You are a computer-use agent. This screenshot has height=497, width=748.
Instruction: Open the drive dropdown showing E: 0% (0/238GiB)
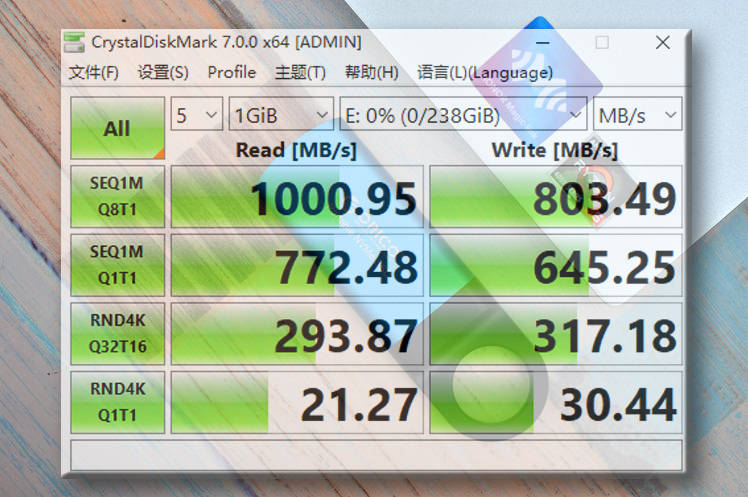coord(463,114)
